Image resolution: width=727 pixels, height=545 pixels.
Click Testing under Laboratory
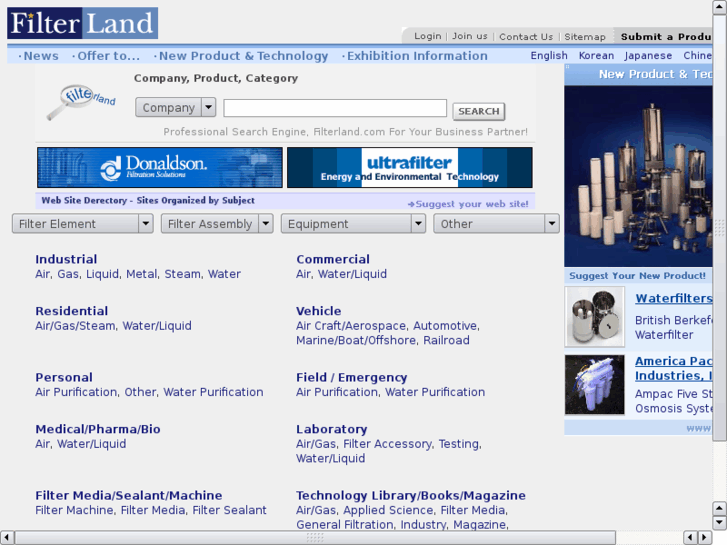(459, 444)
